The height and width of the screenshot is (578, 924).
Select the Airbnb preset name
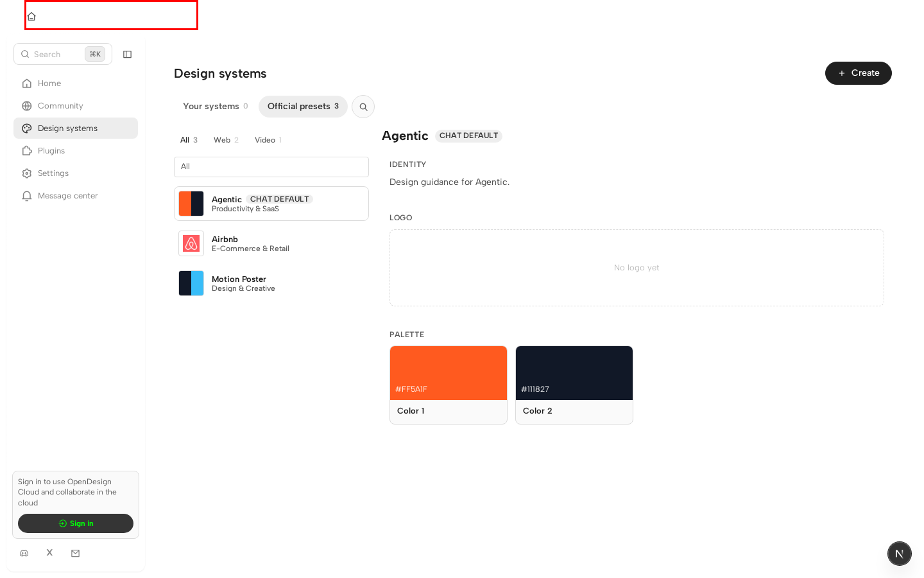pyautogui.click(x=225, y=240)
